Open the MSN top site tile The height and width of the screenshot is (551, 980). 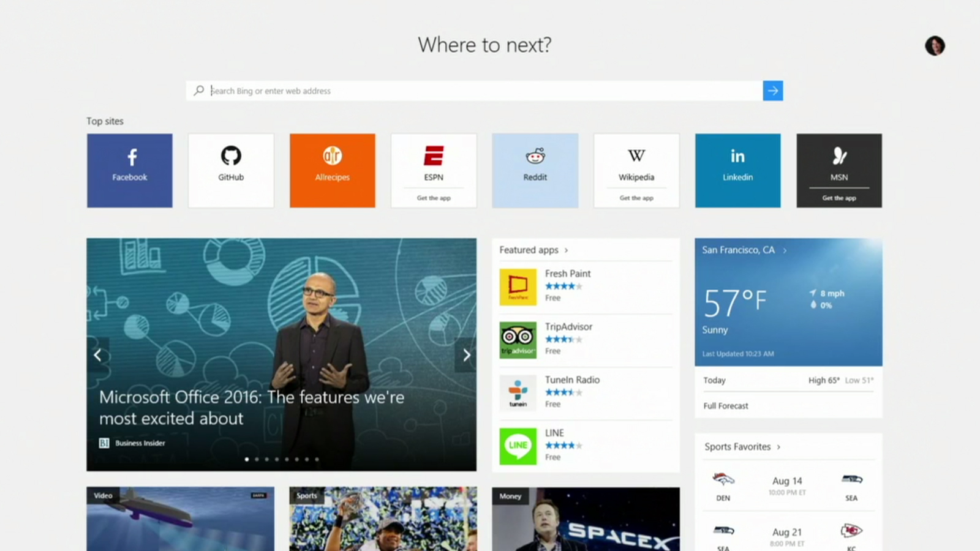839,171
